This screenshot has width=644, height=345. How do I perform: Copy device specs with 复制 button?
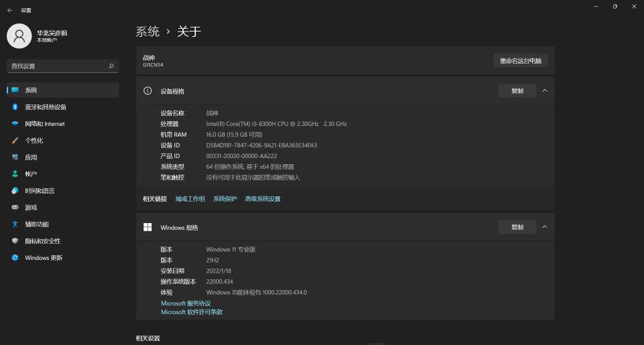(x=517, y=90)
